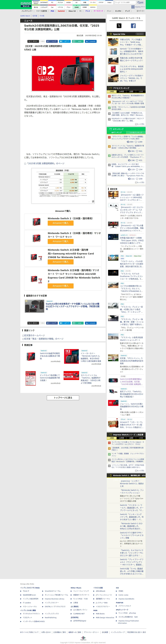Click the LinkedIn share button after the article
The width and height of the screenshot is (166, 644).
[91, 323]
